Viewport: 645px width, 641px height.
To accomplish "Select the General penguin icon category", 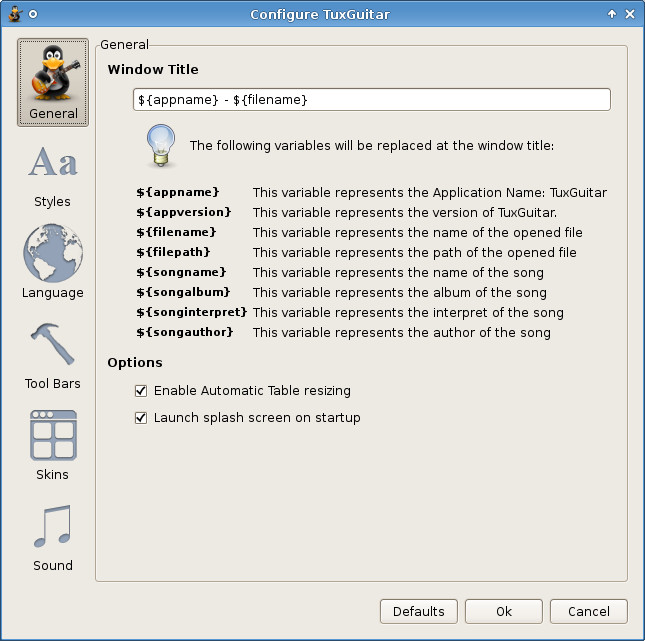I will tap(53, 82).
